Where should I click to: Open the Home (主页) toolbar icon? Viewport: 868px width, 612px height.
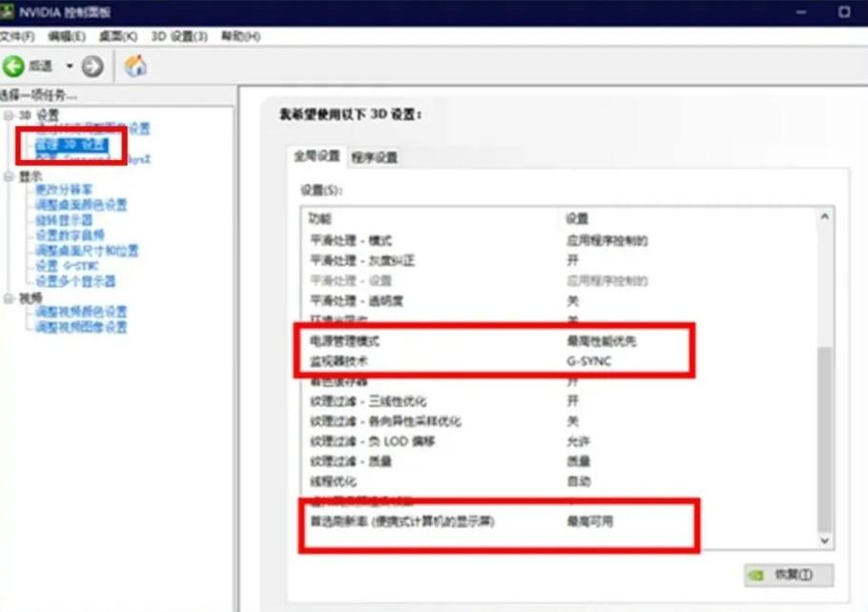134,66
